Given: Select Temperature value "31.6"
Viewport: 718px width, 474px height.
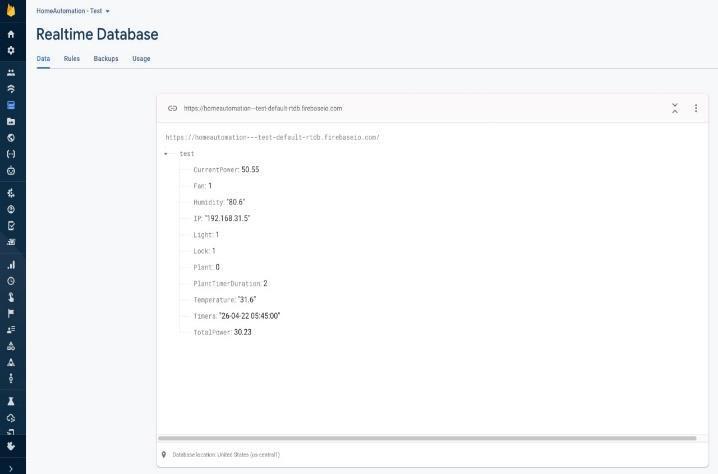Looking at the screenshot, I should [247, 300].
